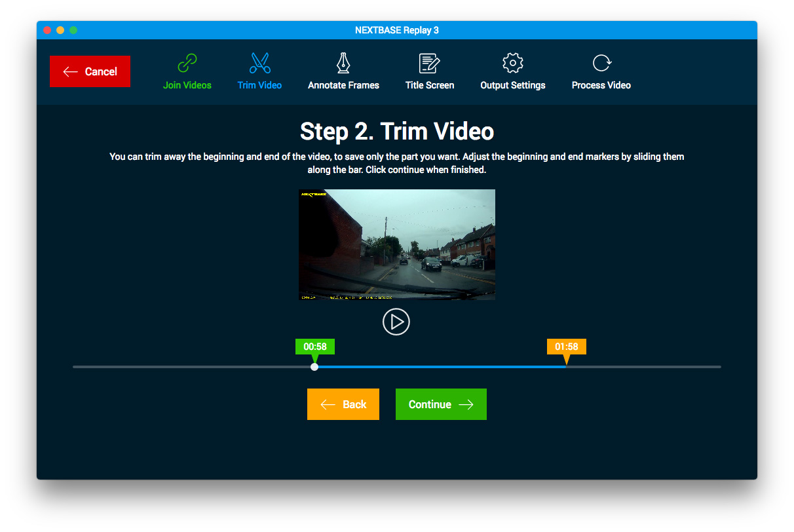
Task: Select the Trim Video scissors icon
Action: coord(260,63)
